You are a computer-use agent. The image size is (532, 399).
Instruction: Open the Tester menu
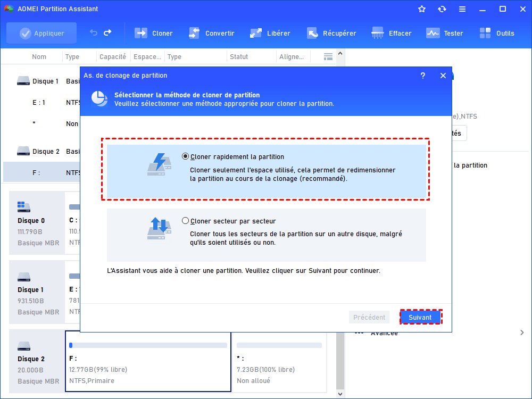click(444, 33)
